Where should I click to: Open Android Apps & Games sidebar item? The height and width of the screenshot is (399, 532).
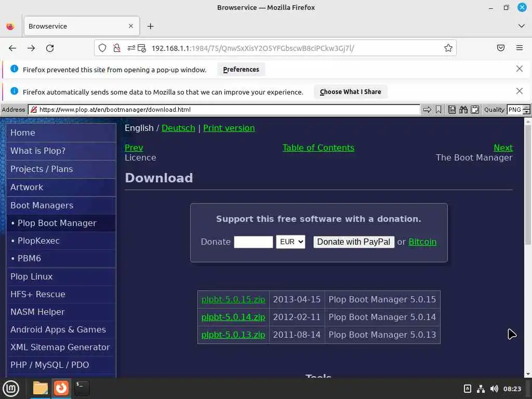point(61,329)
